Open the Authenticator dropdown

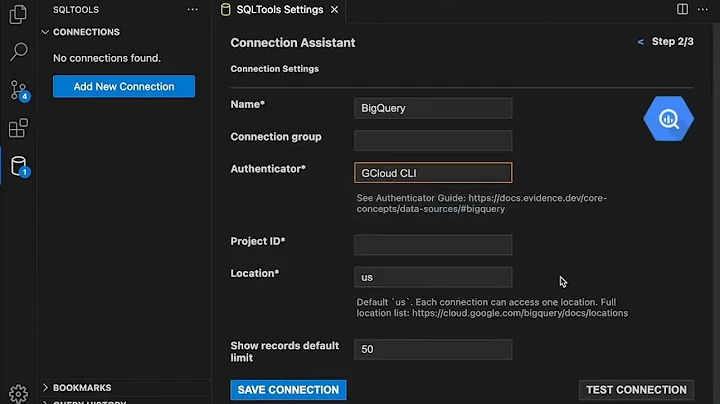click(433, 173)
